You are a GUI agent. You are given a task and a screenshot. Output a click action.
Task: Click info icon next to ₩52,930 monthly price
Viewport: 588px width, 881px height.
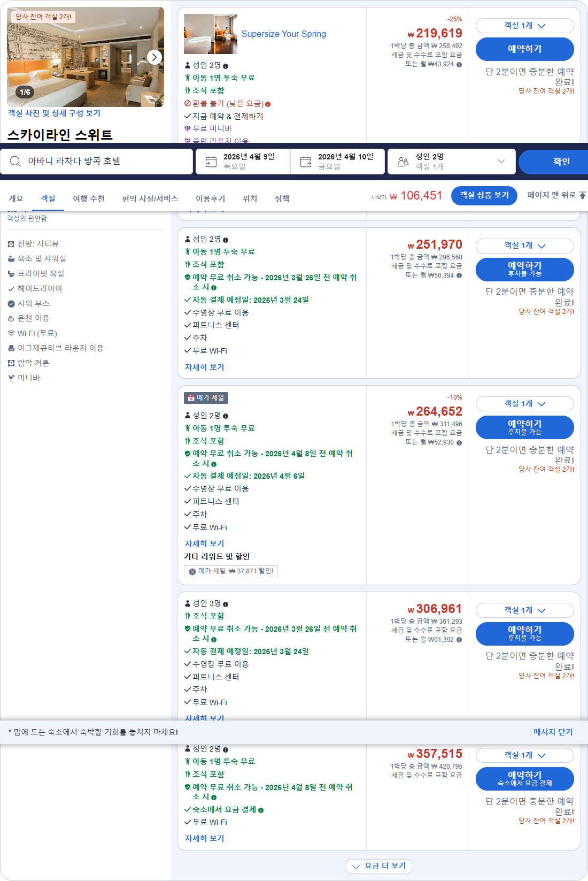pyautogui.click(x=459, y=442)
